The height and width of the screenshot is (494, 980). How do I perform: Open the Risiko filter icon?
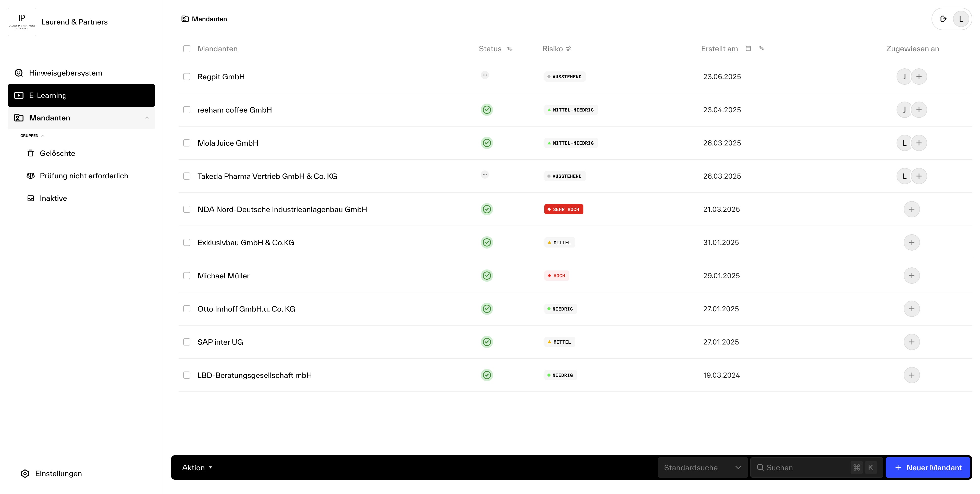pyautogui.click(x=569, y=49)
